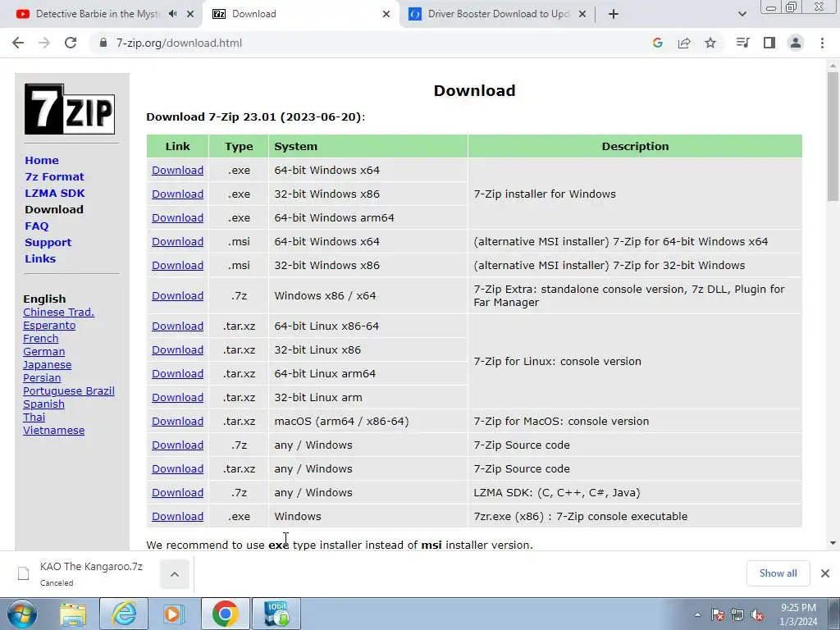
Task: Download tar.xz for 32-bit Linux x86
Action: point(177,349)
